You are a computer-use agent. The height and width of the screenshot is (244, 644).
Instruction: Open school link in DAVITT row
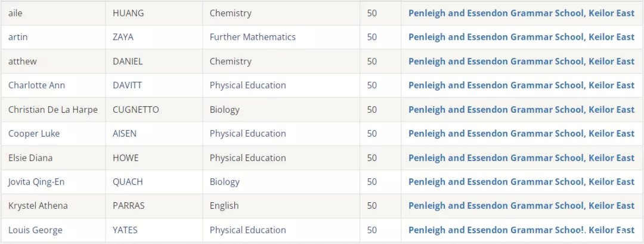point(521,85)
